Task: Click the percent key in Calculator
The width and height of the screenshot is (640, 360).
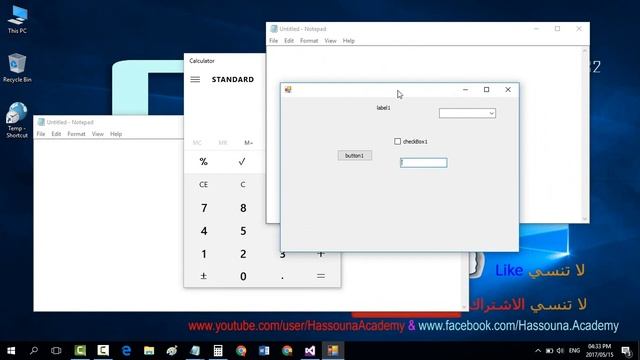Action: (204, 162)
